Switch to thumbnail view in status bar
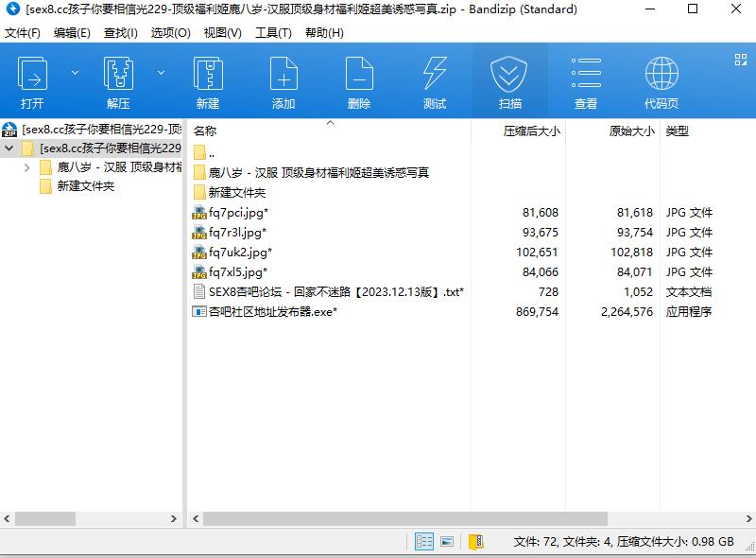 coord(447,541)
